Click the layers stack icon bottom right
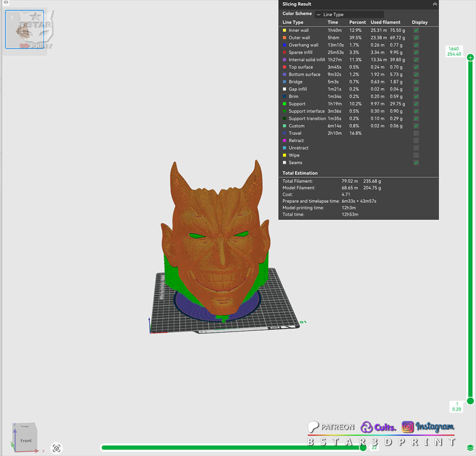 tap(470, 448)
